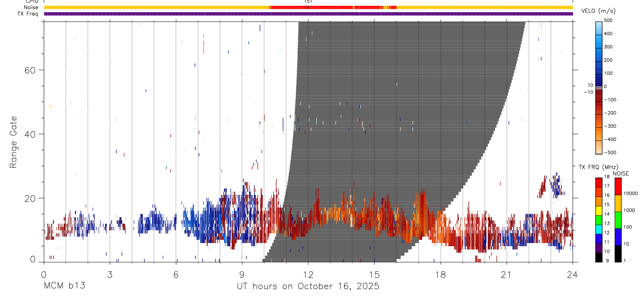Click the '-100' label on velocity colorbar
The image size is (644, 297).
click(x=609, y=100)
